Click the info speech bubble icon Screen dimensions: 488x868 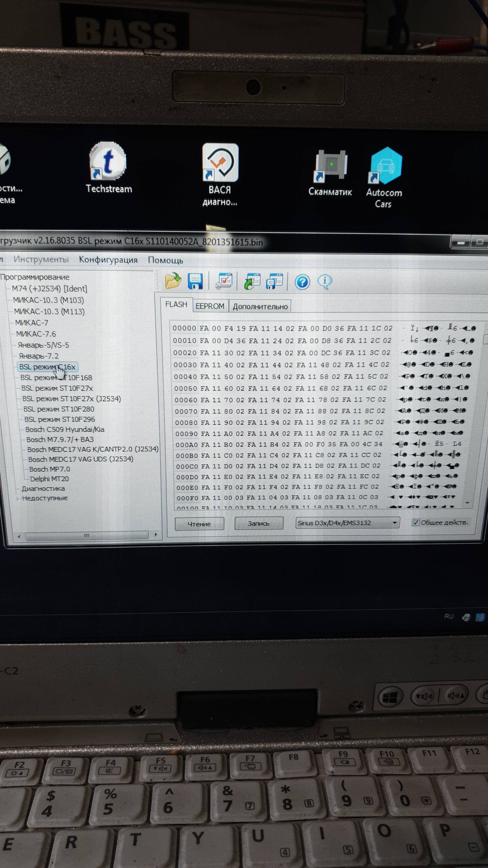click(x=325, y=281)
